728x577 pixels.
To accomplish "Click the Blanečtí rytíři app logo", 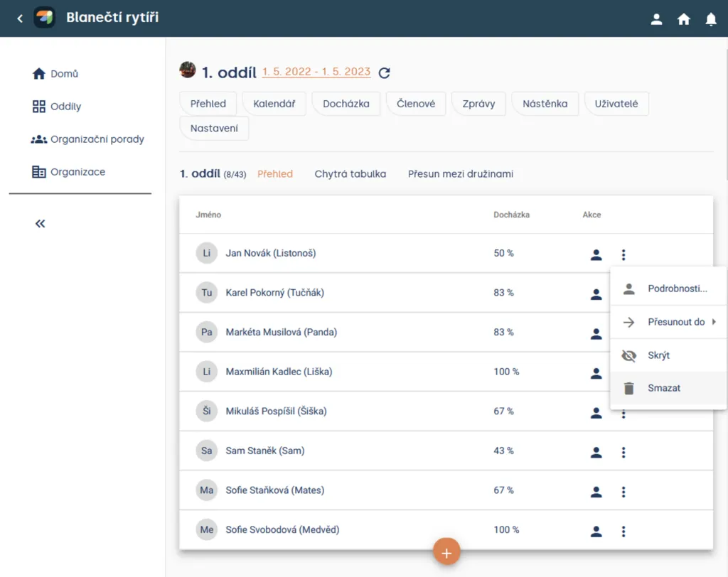I will pos(45,18).
